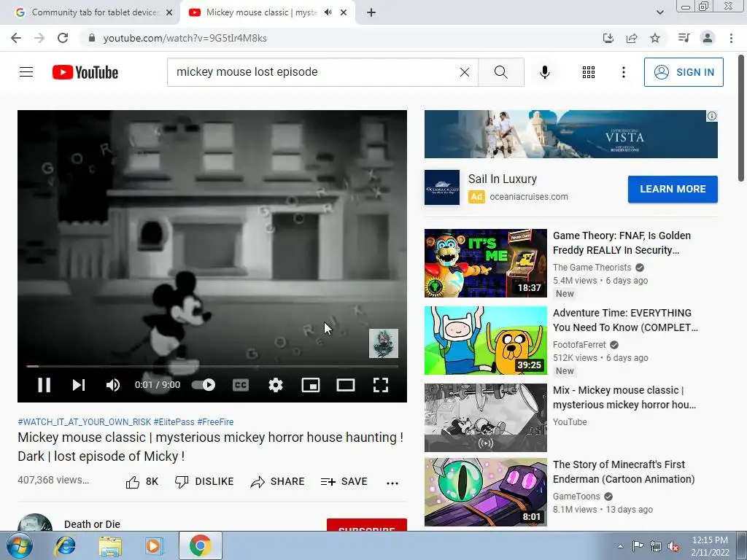Click the tray volume speaker icon

click(673, 547)
